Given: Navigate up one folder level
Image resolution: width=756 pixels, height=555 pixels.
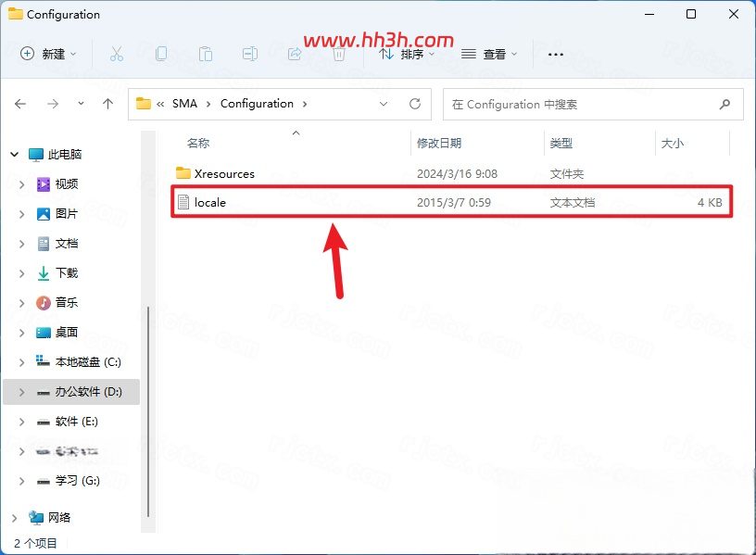Looking at the screenshot, I should pyautogui.click(x=108, y=104).
